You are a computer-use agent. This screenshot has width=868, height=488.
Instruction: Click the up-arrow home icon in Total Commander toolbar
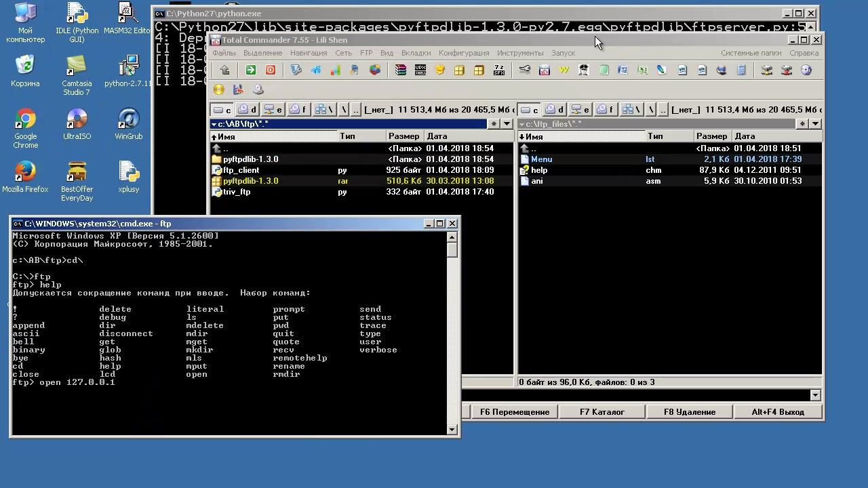coord(225,70)
